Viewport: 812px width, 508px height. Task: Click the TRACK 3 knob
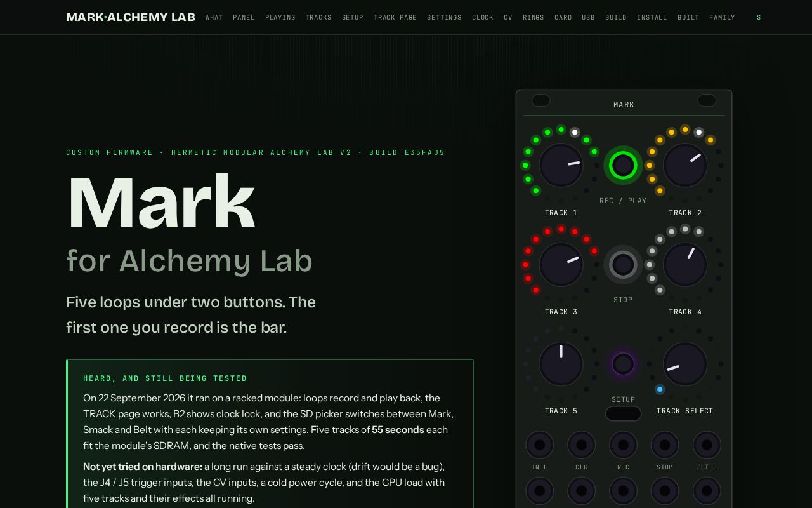coord(561,264)
